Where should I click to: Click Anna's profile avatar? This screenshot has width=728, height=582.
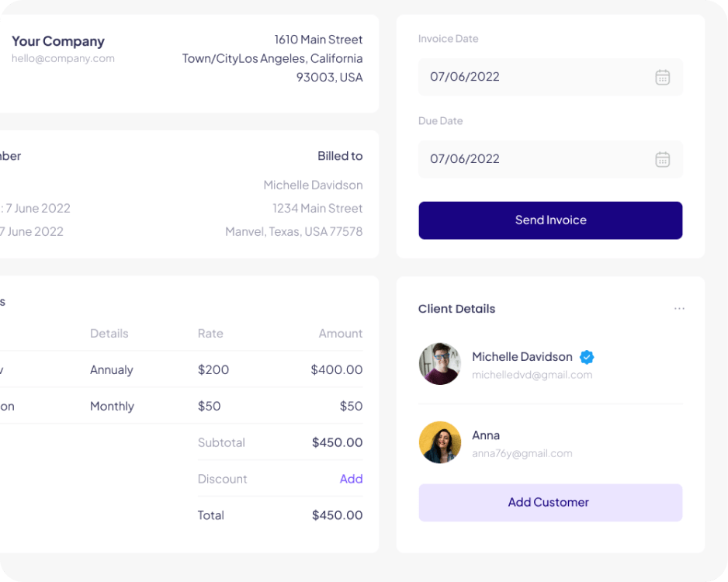pyautogui.click(x=440, y=442)
